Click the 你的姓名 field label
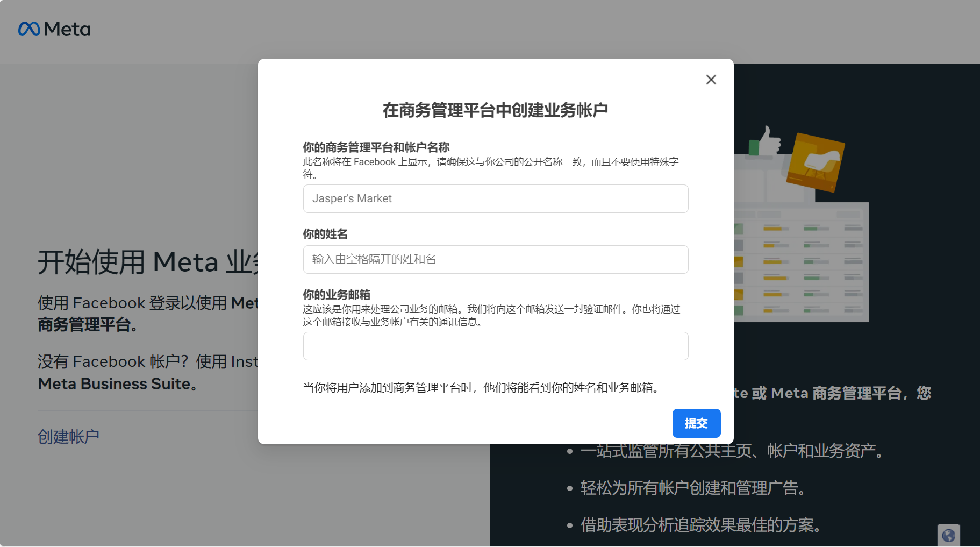 (x=325, y=234)
